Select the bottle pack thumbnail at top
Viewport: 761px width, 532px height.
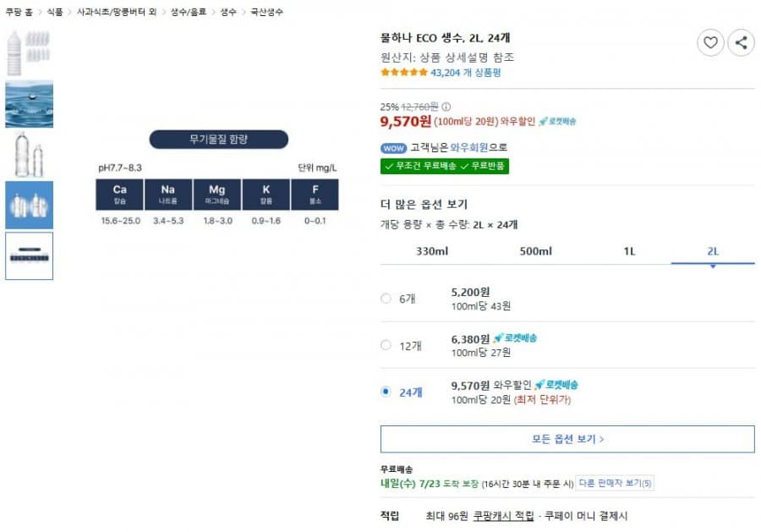coord(29,53)
